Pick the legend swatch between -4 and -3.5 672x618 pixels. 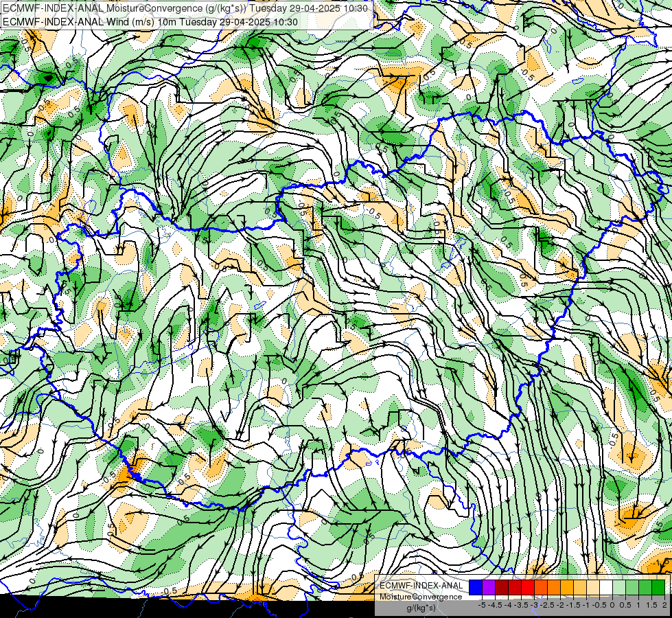[x=515, y=588]
